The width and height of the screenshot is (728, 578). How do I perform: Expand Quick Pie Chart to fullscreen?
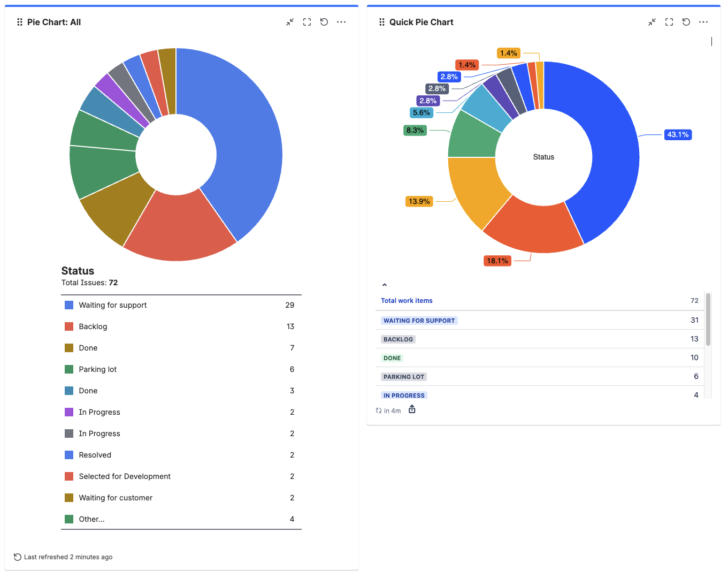point(669,22)
